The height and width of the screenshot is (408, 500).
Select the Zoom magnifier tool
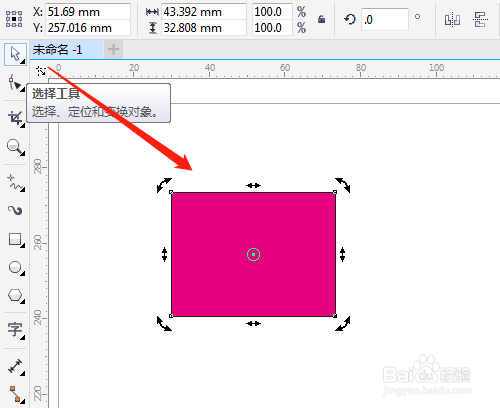click(15, 147)
